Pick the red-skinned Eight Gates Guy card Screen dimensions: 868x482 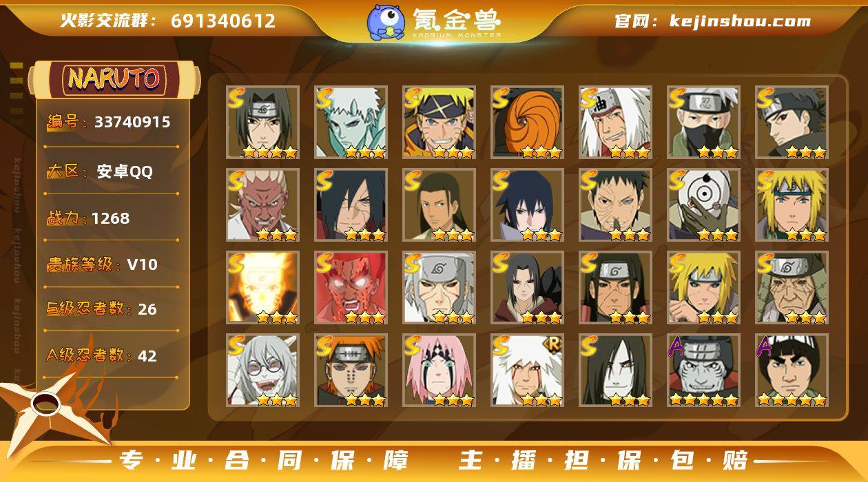point(351,288)
